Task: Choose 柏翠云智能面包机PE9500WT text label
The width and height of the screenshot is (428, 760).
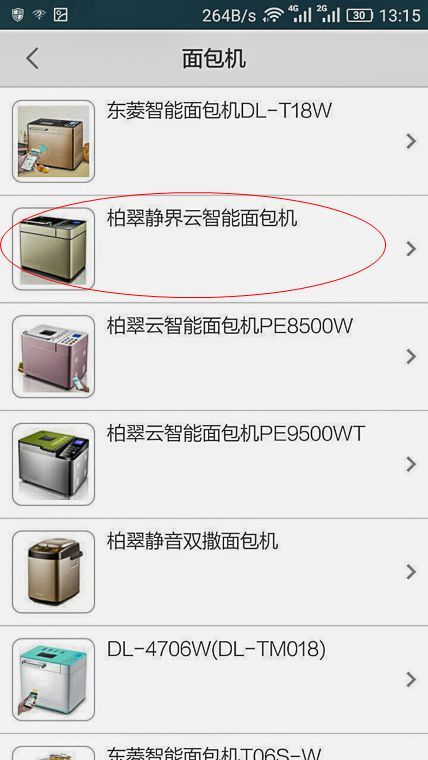Action: point(236,434)
